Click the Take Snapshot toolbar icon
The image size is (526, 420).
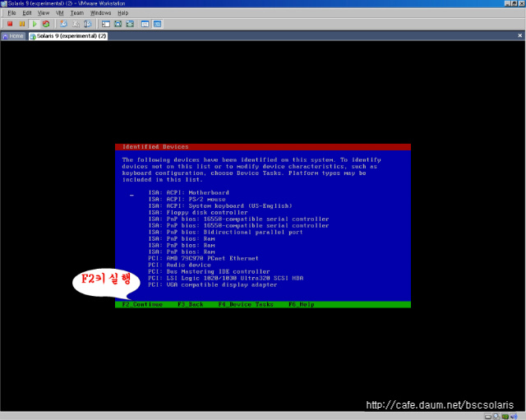click(63, 24)
